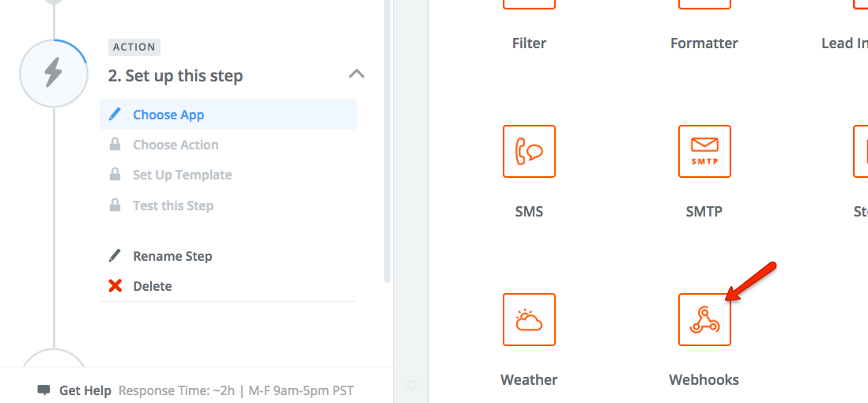This screenshot has width=868, height=403.
Task: Click the Get Help link
Action: (85, 390)
